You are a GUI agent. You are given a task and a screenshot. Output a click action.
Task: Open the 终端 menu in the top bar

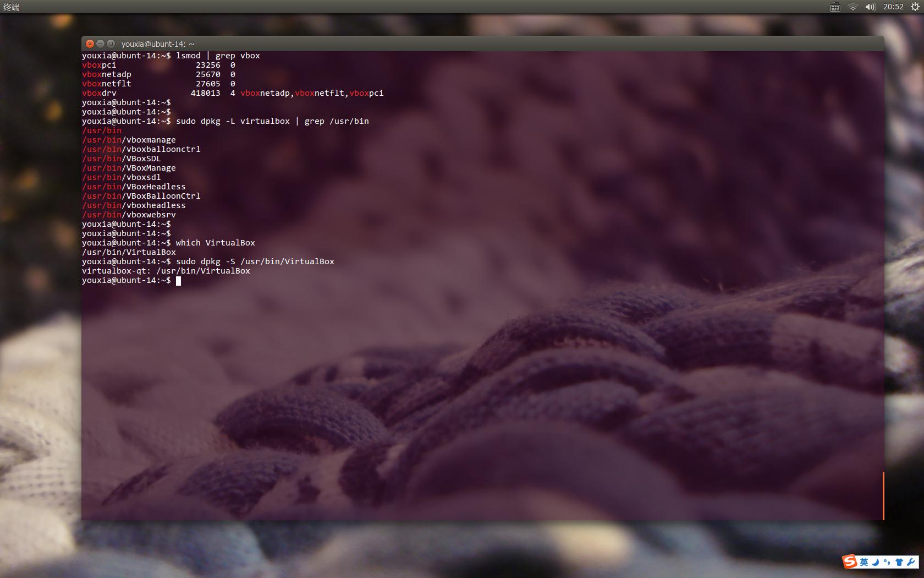pyautogui.click(x=11, y=7)
